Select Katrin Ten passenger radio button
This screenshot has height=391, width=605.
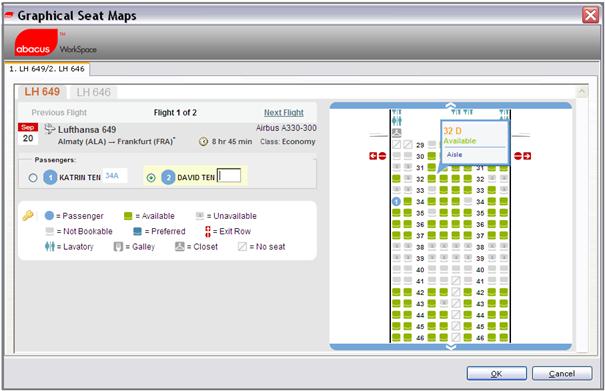(33, 178)
